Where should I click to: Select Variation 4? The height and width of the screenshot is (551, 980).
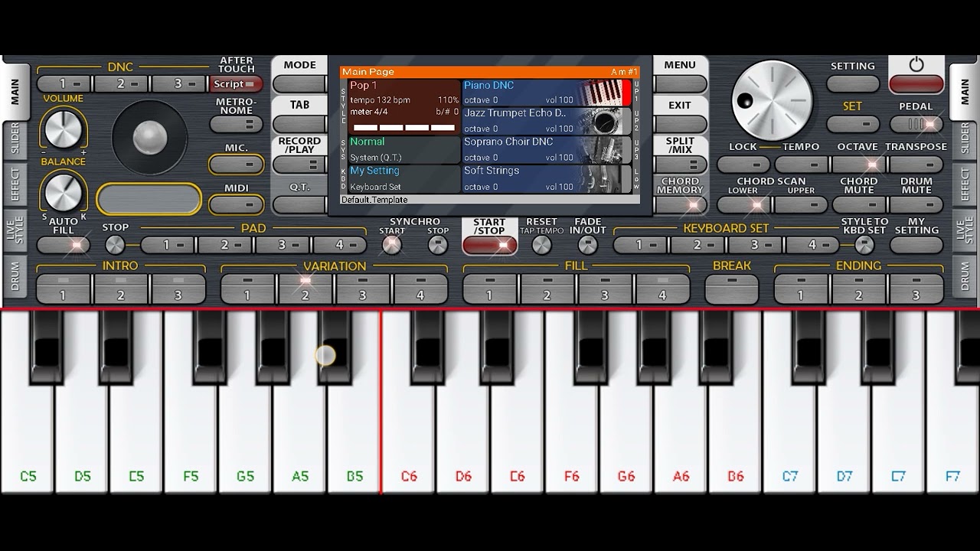point(420,289)
